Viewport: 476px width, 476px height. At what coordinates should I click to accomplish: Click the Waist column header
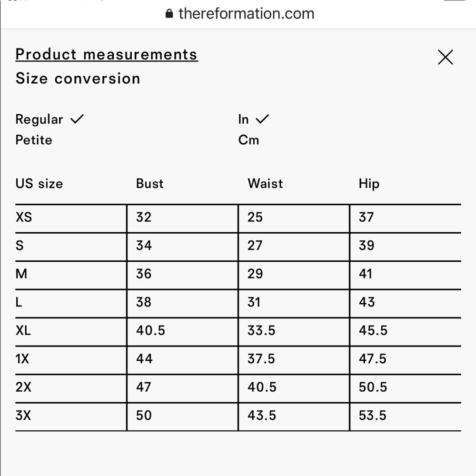[265, 184]
